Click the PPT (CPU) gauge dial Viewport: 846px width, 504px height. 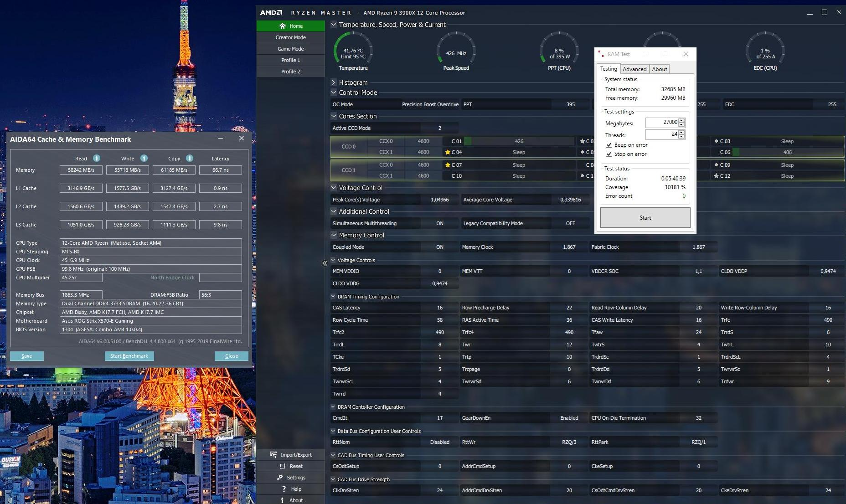559,48
